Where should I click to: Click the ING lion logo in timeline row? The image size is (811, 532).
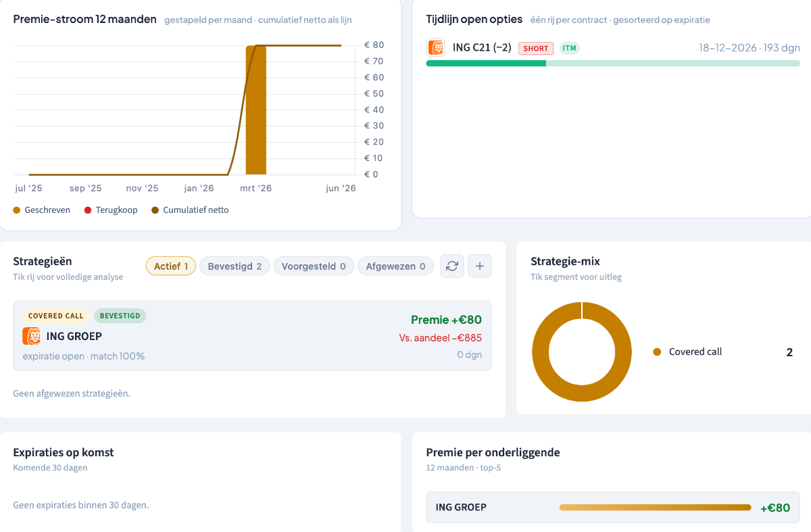click(x=436, y=48)
